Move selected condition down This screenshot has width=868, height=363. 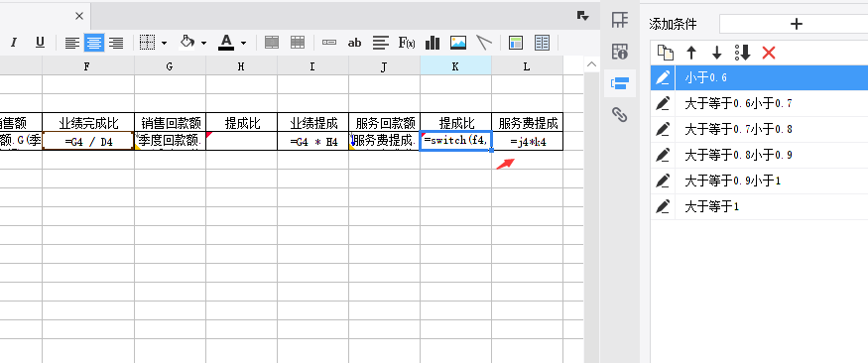(x=717, y=53)
